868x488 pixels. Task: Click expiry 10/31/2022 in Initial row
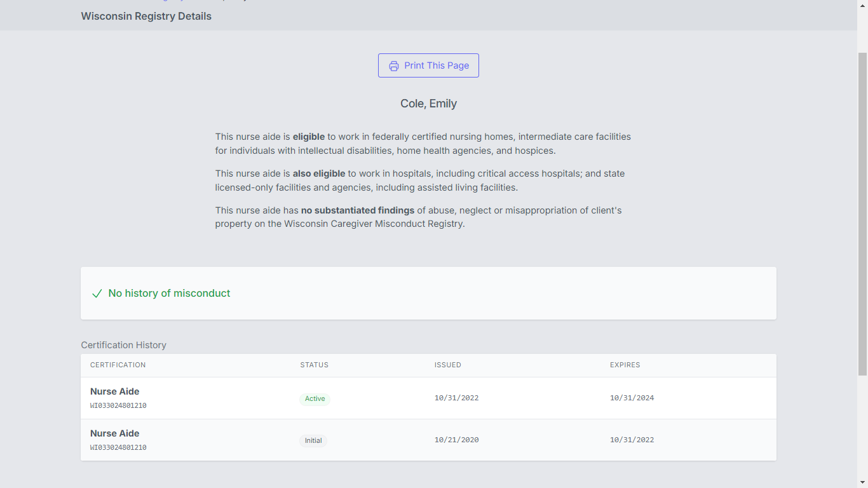click(632, 440)
